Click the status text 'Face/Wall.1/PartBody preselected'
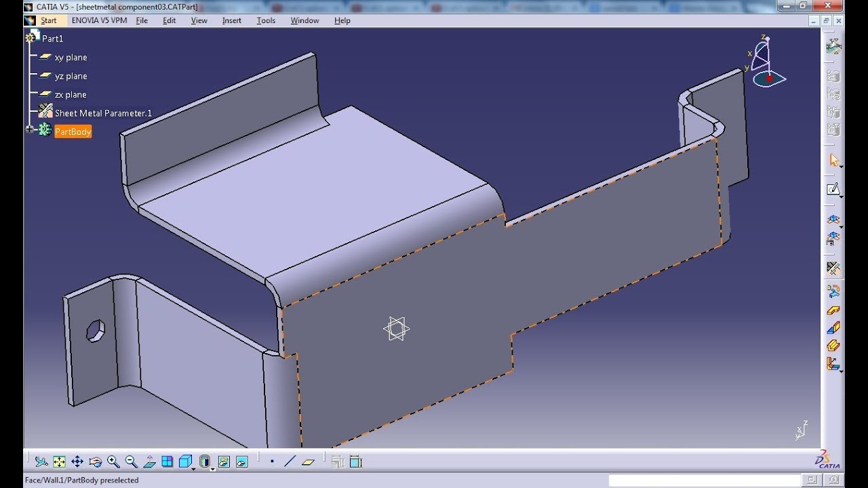The image size is (868, 488). coord(81,480)
